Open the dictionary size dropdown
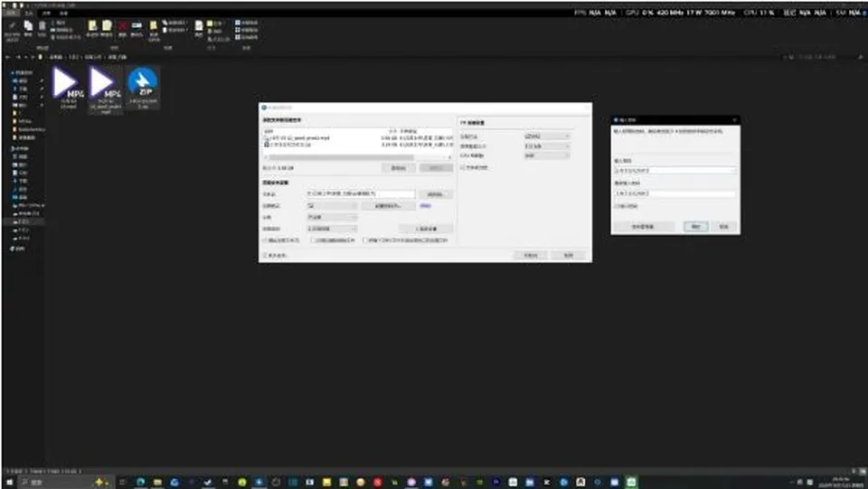 [547, 146]
